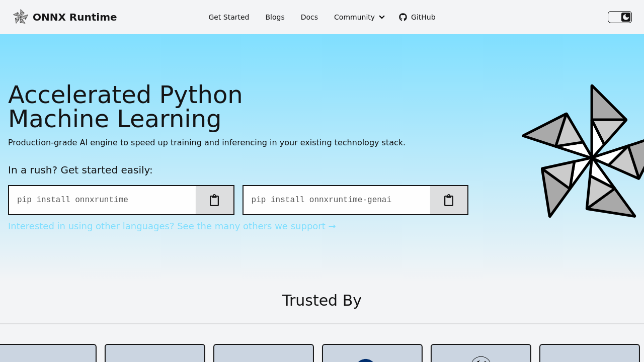Open the Community menu chevron
The width and height of the screenshot is (644, 362).
click(381, 17)
